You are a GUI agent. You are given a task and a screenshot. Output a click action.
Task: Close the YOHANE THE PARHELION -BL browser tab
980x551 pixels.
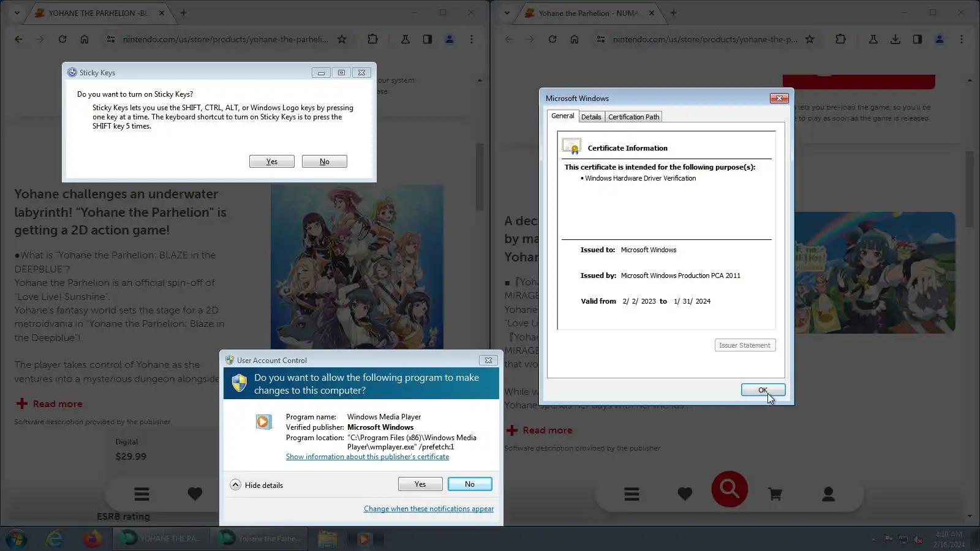click(162, 13)
